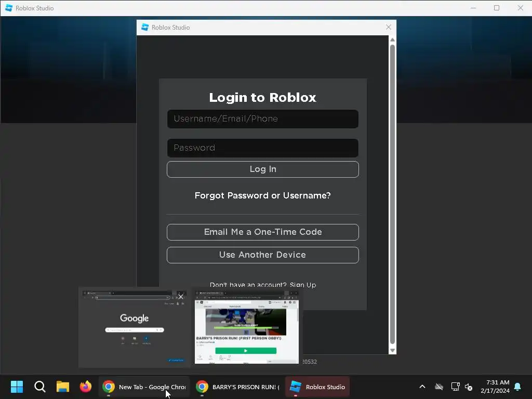Switch to BARRY'S PRISON RUN Chrome taskbar item
The height and width of the screenshot is (399, 532).
coord(237,387)
